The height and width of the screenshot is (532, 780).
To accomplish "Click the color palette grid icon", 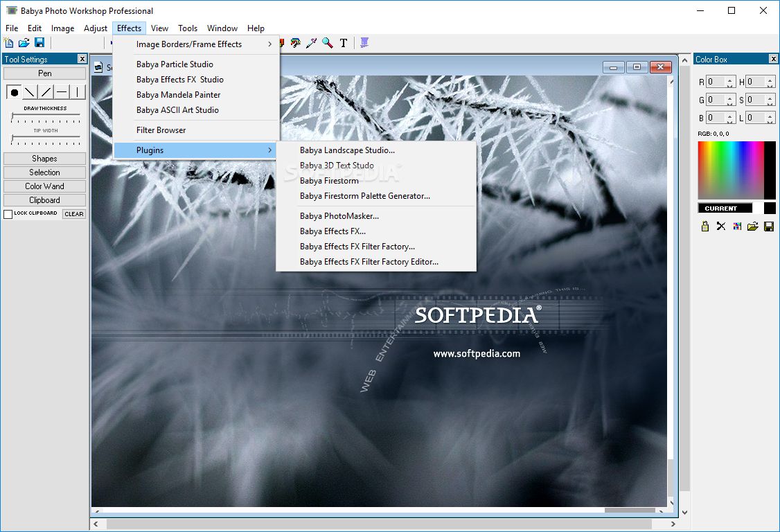I will [x=737, y=227].
